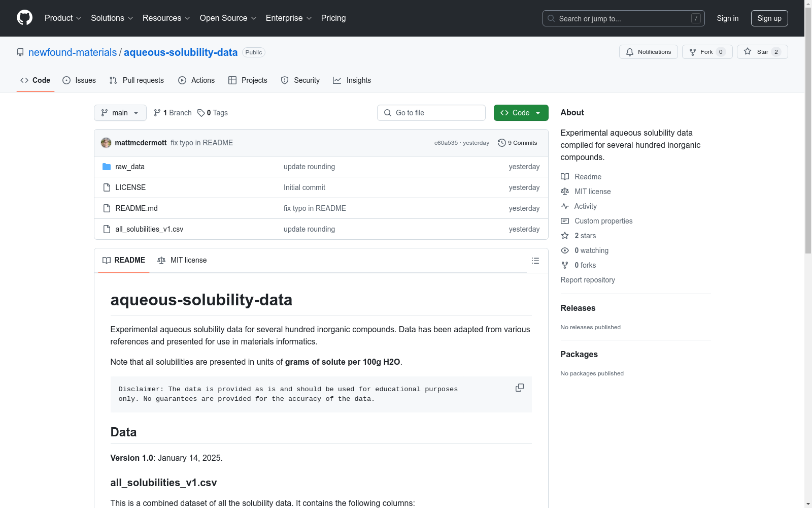Screen dimensions: 812x508
Task: Expand the Enterprise menu
Action: 289,18
